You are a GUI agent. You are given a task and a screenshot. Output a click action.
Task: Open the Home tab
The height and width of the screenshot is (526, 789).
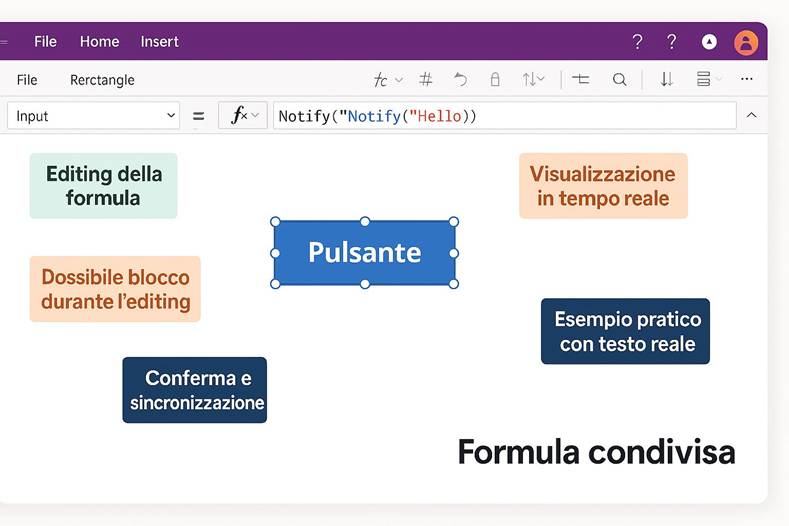[99, 41]
